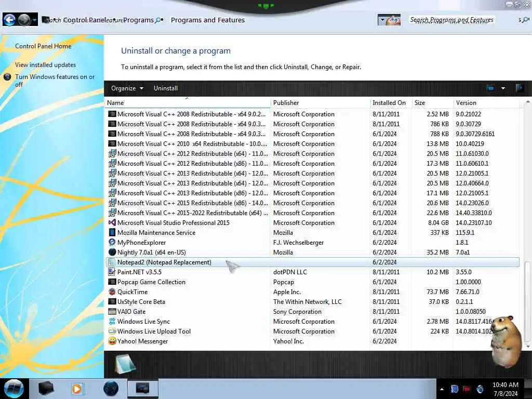The height and width of the screenshot is (399, 532).
Task: Open the Nightly globe taskbar icon
Action: [111, 389]
